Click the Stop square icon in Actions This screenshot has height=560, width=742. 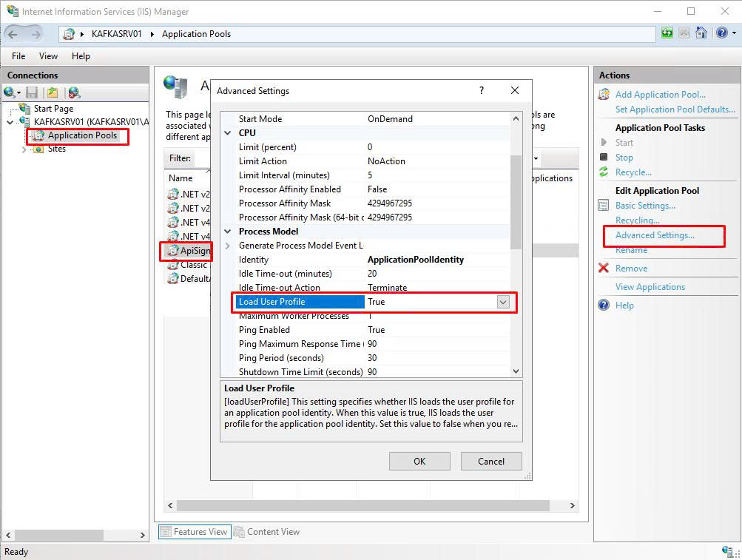(x=604, y=157)
